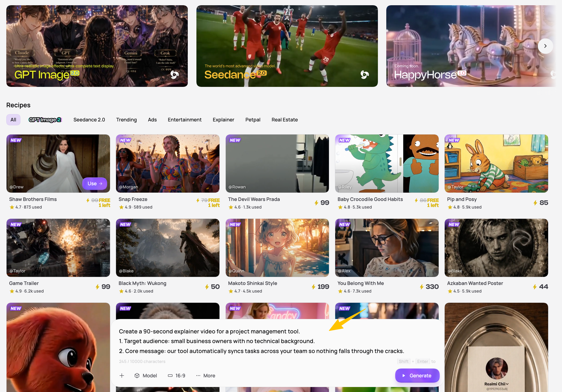This screenshot has width=562, height=392.
Task: Click Use on Shaw Brothers Films
Action: (x=95, y=184)
